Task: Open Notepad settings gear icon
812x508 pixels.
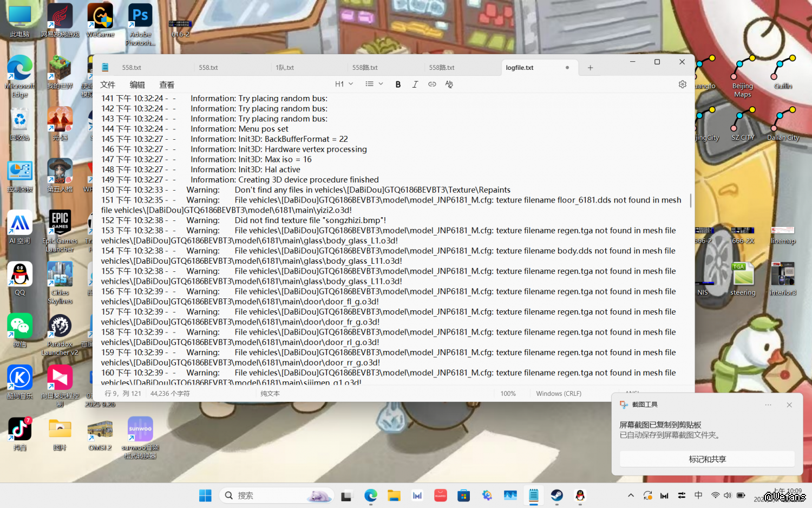Action: (x=682, y=84)
